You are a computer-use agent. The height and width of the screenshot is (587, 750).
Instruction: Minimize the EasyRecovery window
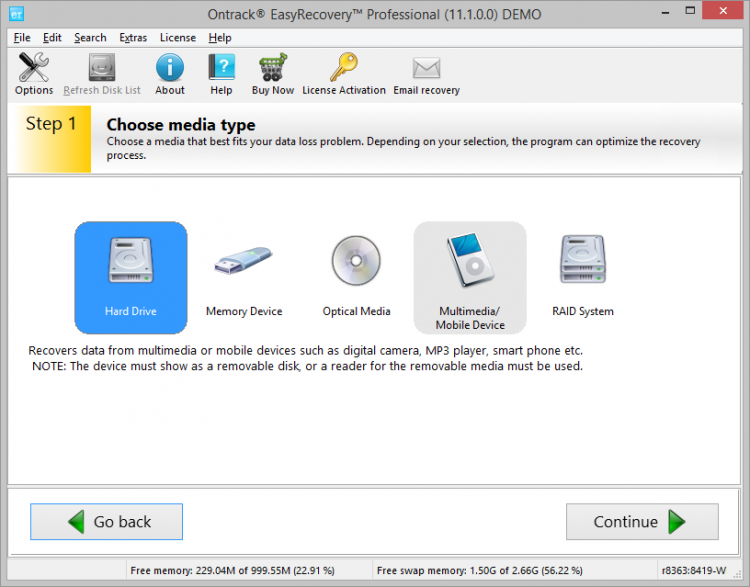point(665,11)
